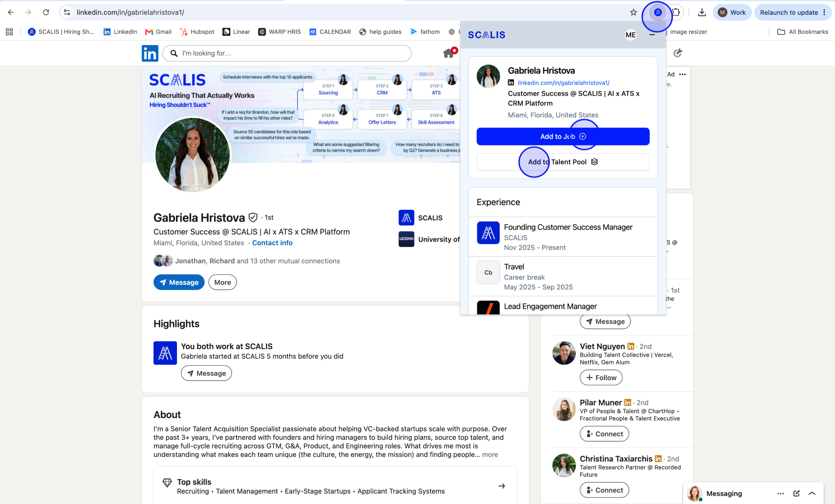Viewport: 835px width, 504px height.
Task: Click Message button under Highlights
Action: (206, 373)
